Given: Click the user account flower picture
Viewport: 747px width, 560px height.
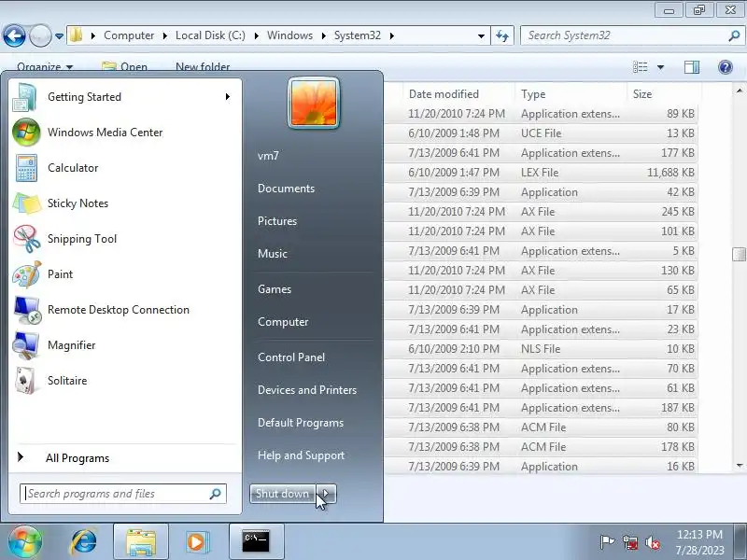Looking at the screenshot, I should [314, 104].
